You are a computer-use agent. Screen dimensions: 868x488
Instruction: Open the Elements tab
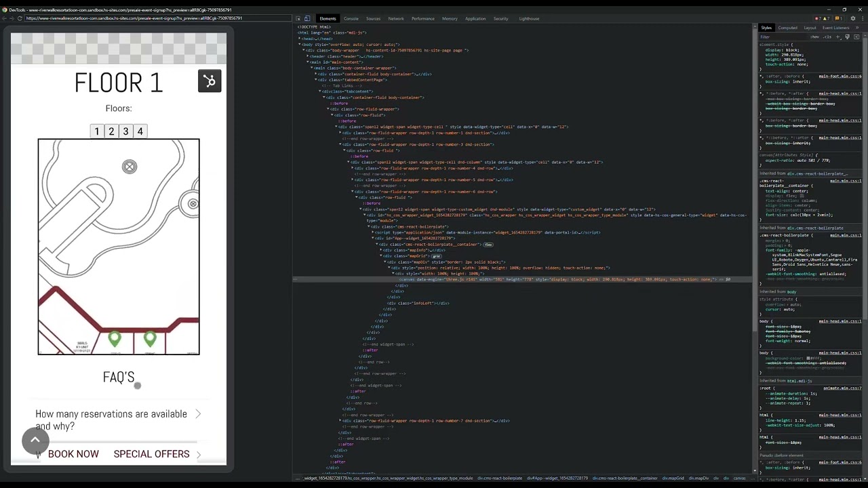(328, 18)
